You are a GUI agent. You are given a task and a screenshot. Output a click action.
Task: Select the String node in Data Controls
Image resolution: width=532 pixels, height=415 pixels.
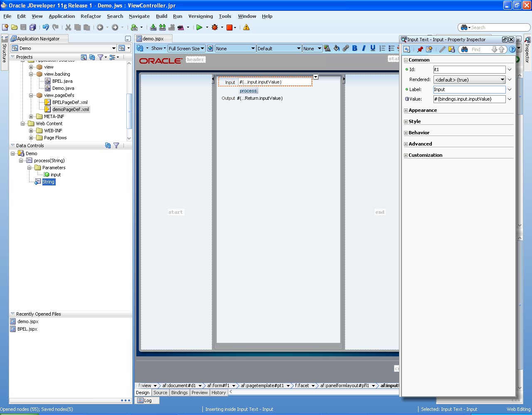click(48, 182)
